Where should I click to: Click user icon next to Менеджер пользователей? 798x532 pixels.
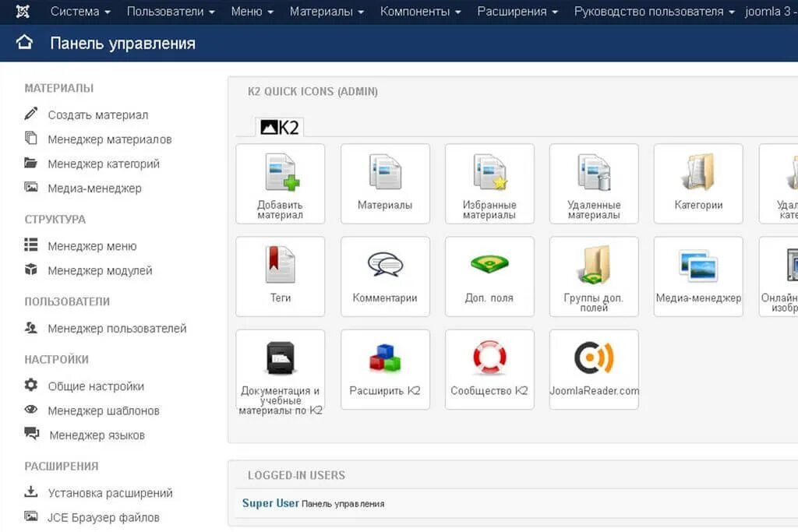pos(31,328)
